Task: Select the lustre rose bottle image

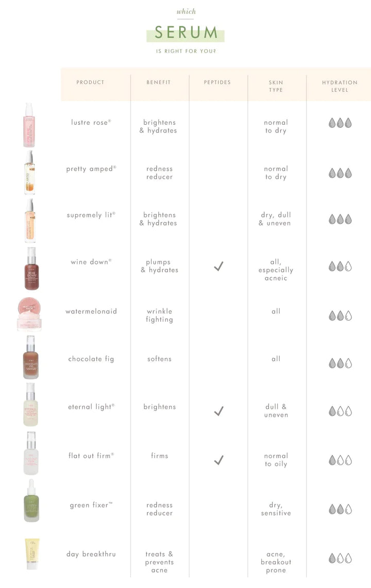Action: tap(29, 124)
